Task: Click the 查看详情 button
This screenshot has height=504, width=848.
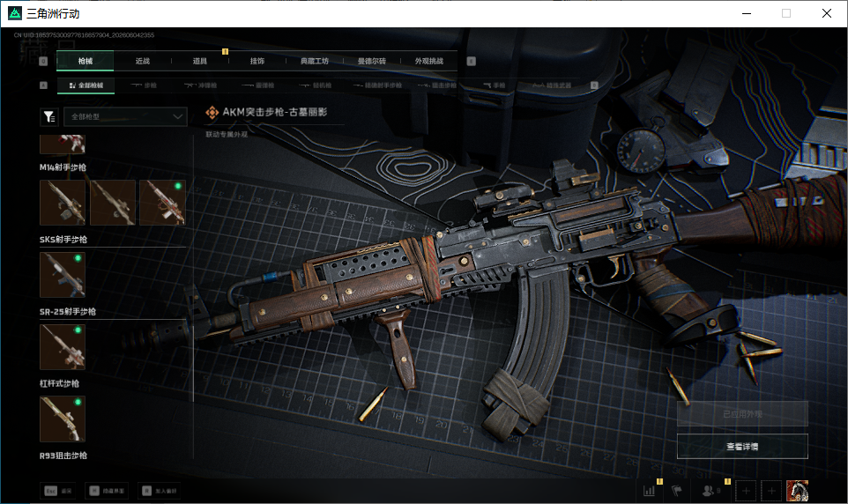Action: point(742,447)
